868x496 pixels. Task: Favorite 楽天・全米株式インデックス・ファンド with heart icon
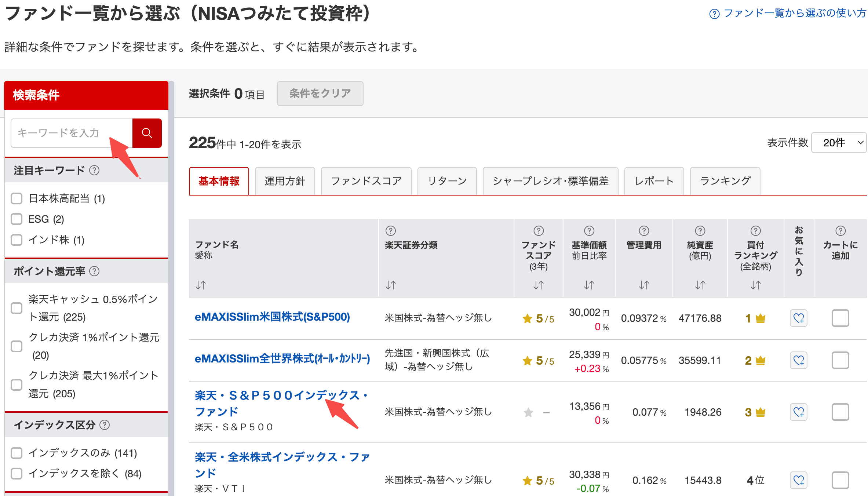(799, 480)
